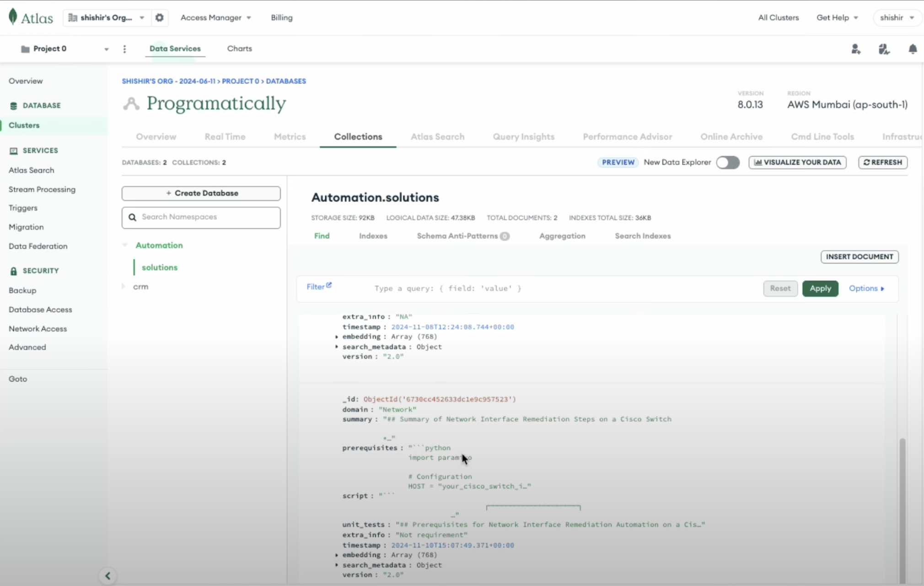Click the search magnifier in Search Namespaces
Screen dimensions: 924x586
pyautogui.click(x=132, y=217)
